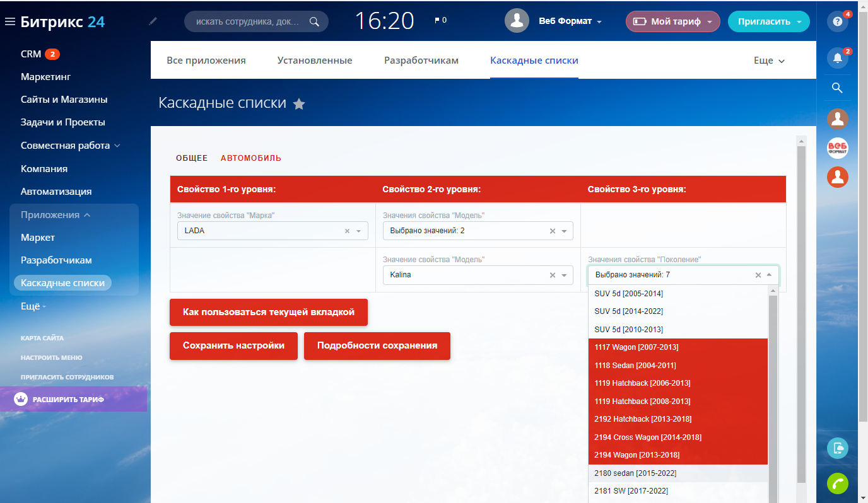The image size is (868, 503).
Task: Click the pencil edit icon in header
Action: pyautogui.click(x=153, y=21)
